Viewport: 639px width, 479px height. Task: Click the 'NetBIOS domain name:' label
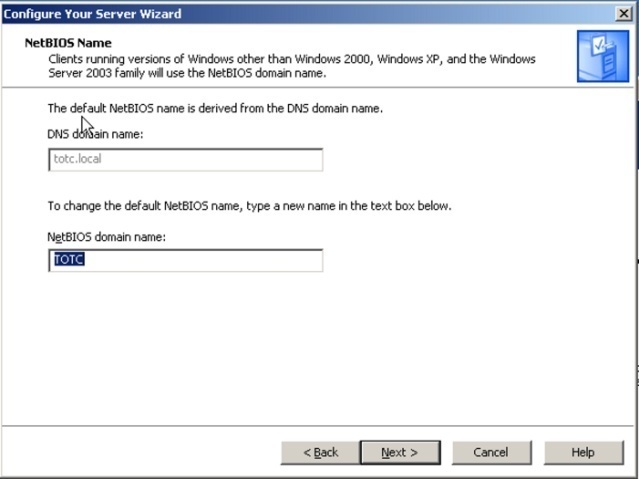107,237
